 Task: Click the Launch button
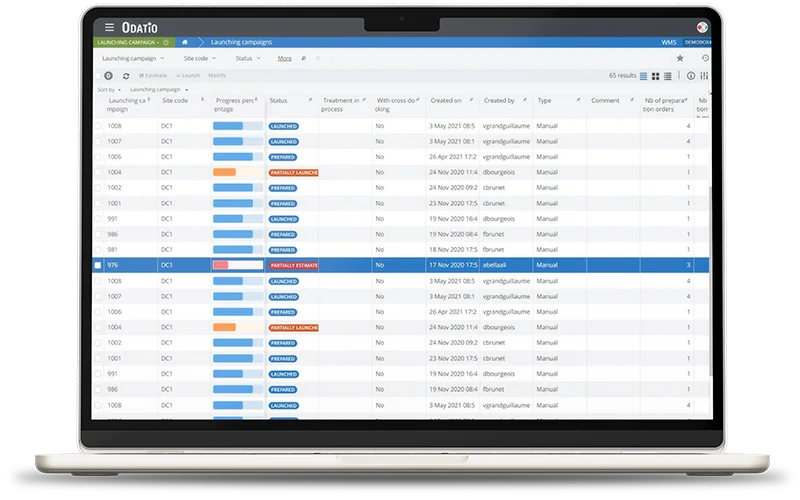tap(188, 76)
